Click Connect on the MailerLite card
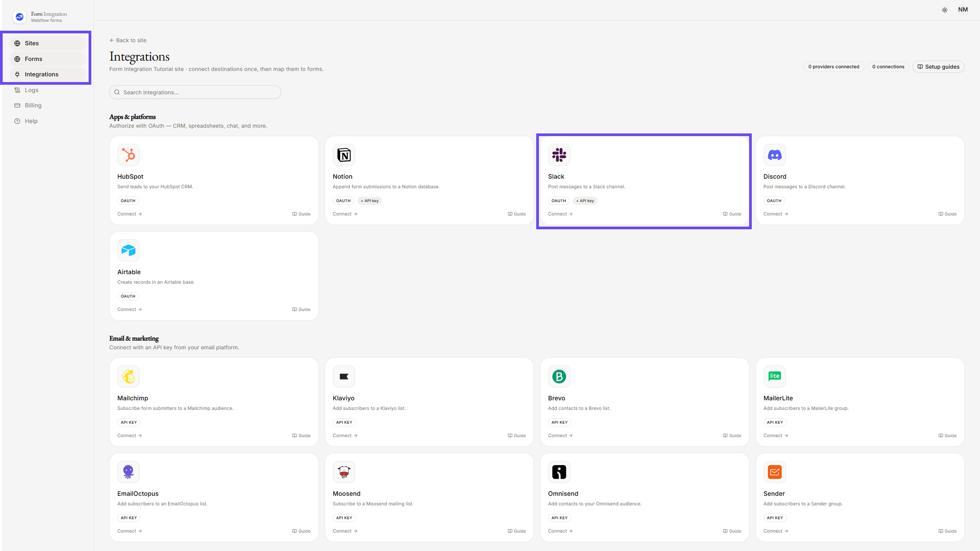The image size is (980, 551). (x=776, y=436)
